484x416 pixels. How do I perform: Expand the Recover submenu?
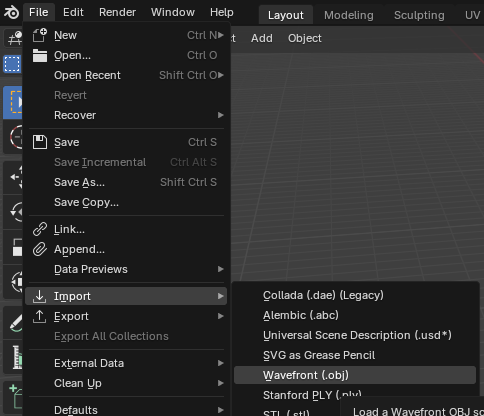[126, 115]
